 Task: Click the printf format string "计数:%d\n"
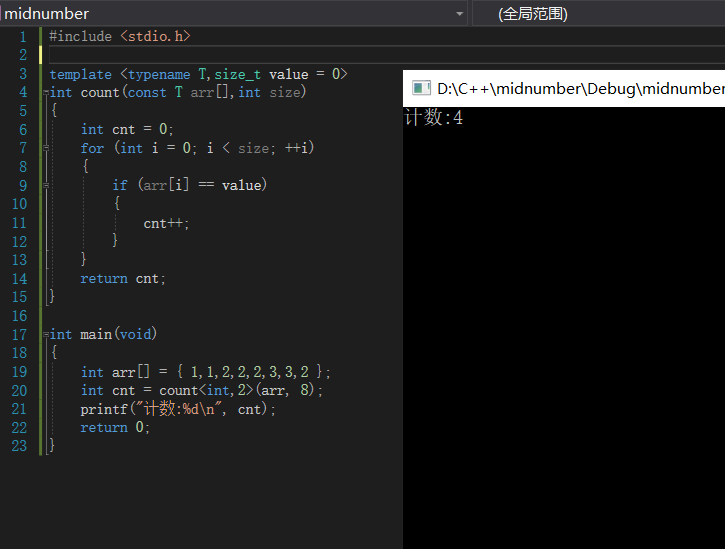tap(179, 409)
